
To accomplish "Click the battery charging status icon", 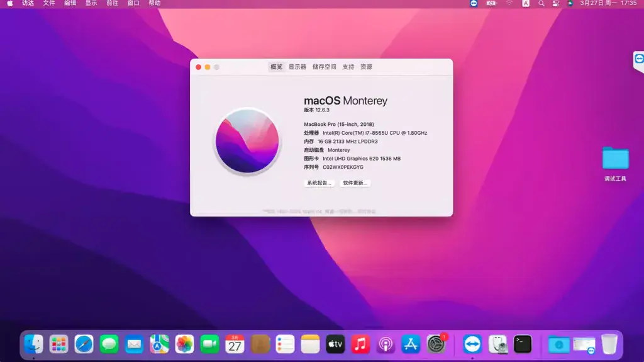I will [491, 3].
